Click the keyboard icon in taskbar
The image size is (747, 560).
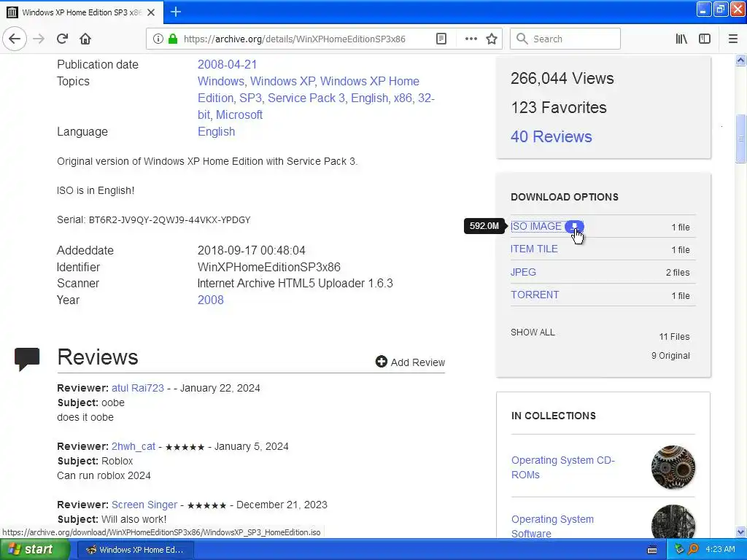(652, 550)
